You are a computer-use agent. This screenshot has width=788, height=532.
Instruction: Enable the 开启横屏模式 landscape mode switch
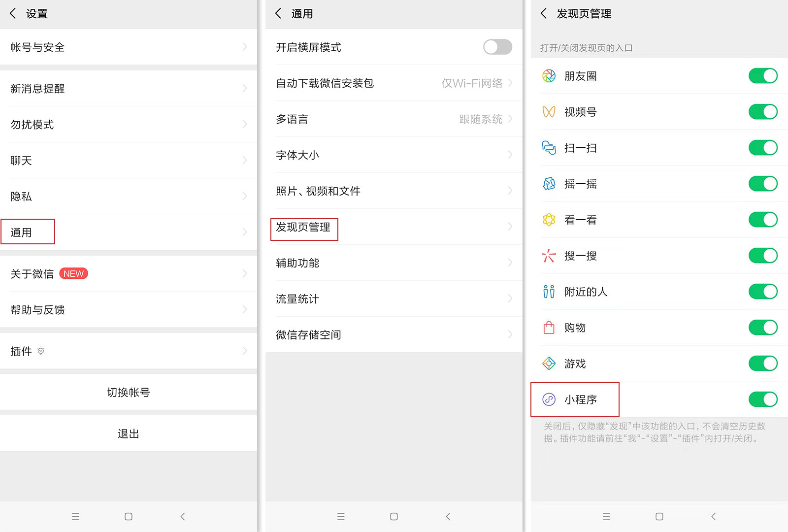[x=497, y=47]
